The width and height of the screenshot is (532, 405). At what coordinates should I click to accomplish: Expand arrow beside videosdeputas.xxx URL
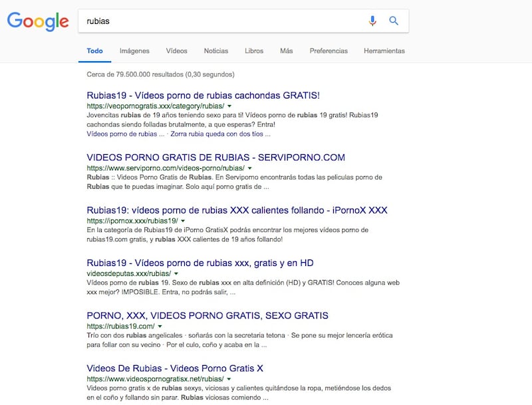pyautogui.click(x=176, y=274)
